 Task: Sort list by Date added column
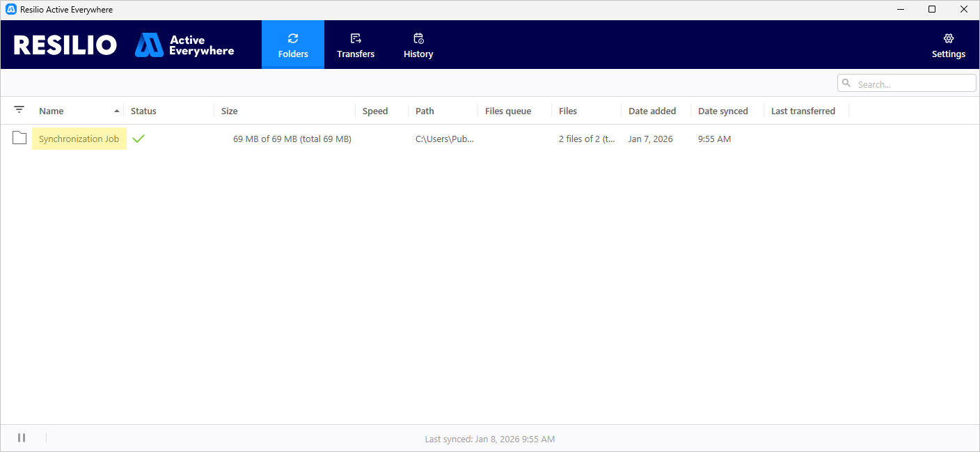coord(652,111)
